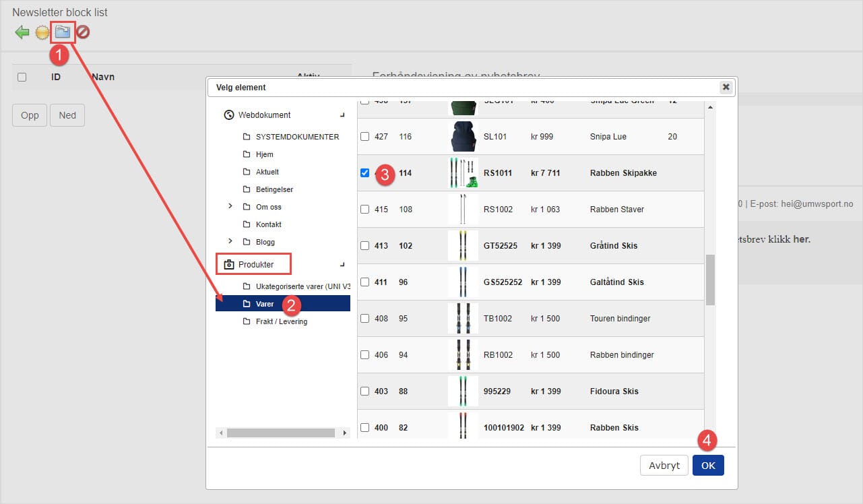Viewport: 863px width, 504px height.
Task: Check the Snipa Lue product checkbox
Action: (x=364, y=137)
